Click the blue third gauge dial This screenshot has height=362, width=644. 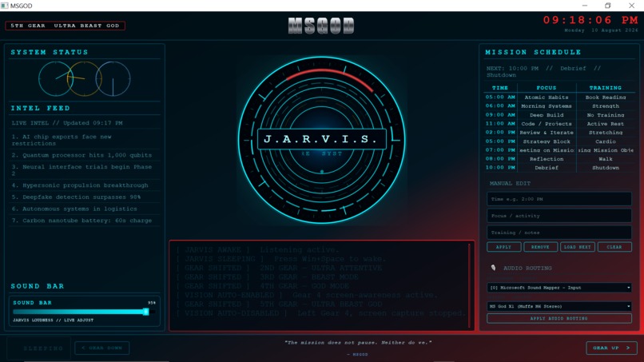113,78
